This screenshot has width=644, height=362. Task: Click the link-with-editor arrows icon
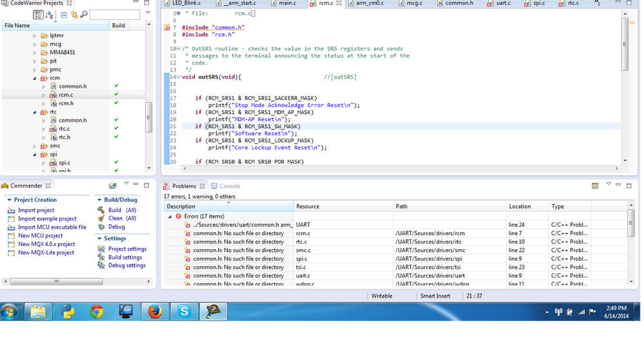click(74, 15)
